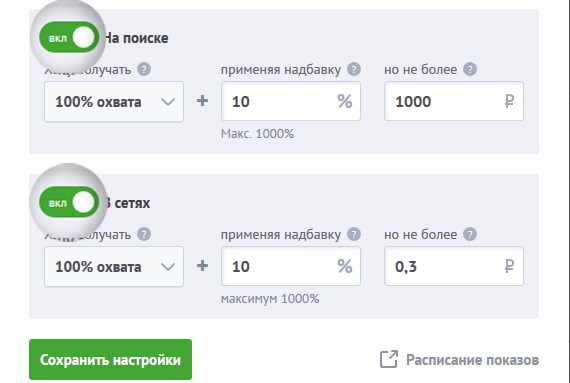
Task: Click the ruble sign in the search price field
Action: [x=509, y=101]
